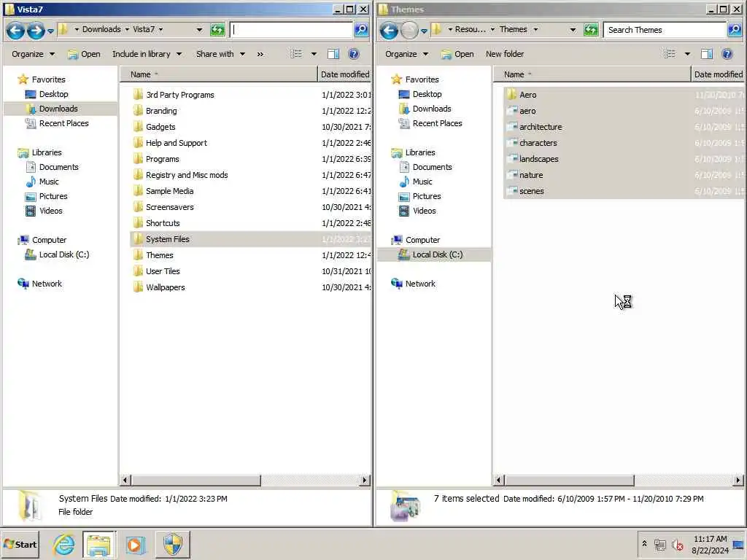Open help in the Vista7 window
Viewport: 747px width, 560px height.
pos(354,54)
